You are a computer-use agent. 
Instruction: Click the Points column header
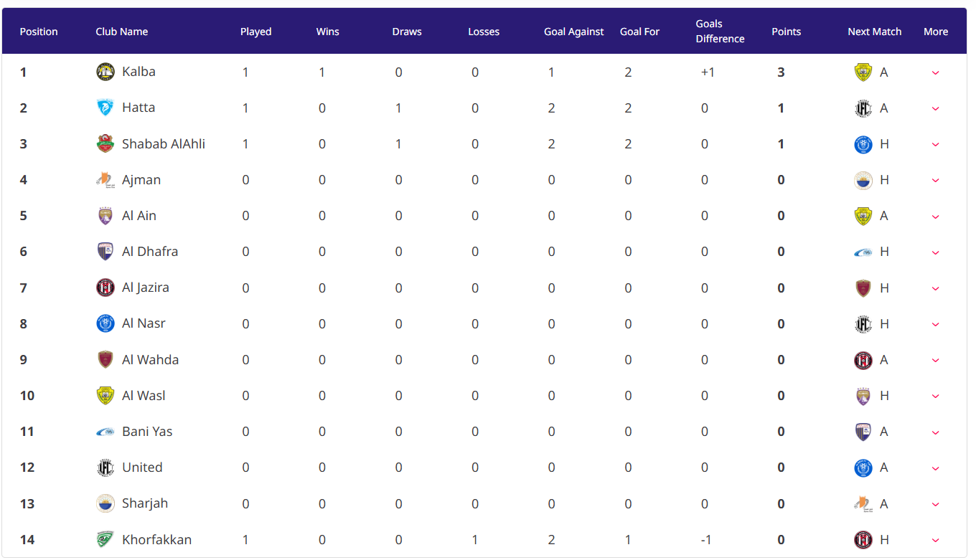pos(787,32)
